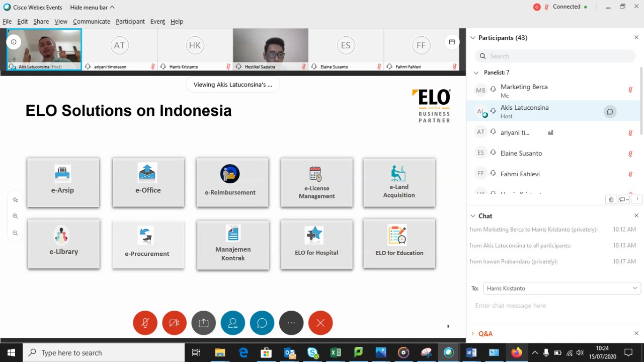This screenshot has height=362, width=644.
Task: Open the Edit menu
Action: 23,22
